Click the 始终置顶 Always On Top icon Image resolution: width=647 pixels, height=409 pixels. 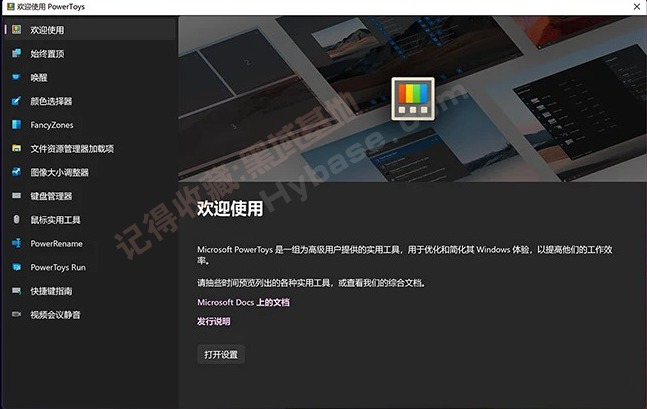point(17,53)
